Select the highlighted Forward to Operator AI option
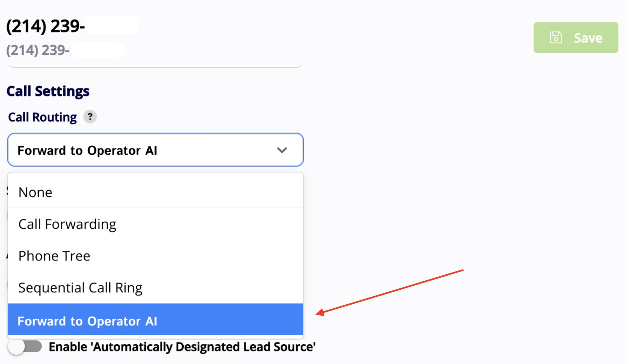The height and width of the screenshot is (364, 628). (x=87, y=321)
